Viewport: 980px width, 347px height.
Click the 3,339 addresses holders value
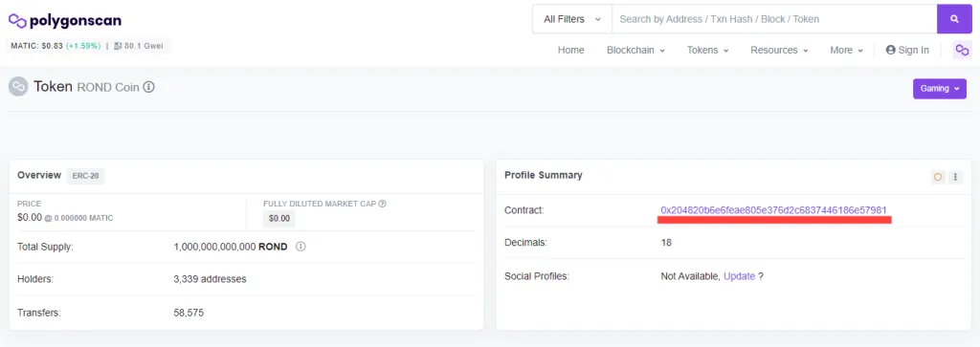210,279
